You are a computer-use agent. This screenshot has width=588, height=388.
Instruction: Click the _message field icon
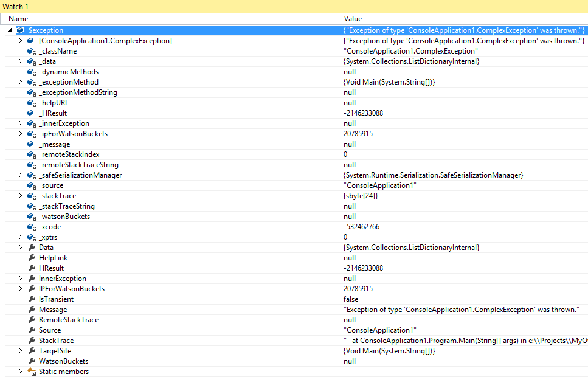[x=31, y=144]
